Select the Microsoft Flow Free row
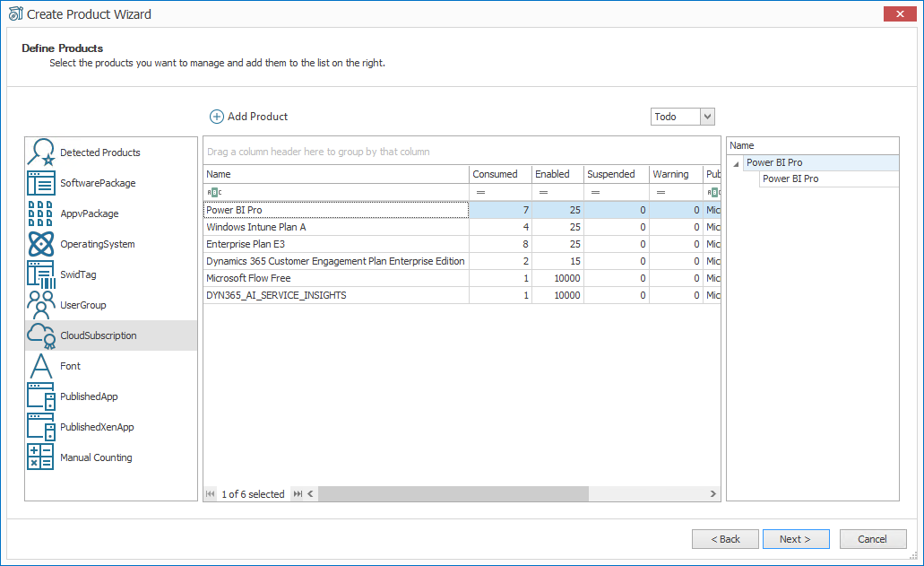The width and height of the screenshot is (924, 566). [x=462, y=278]
